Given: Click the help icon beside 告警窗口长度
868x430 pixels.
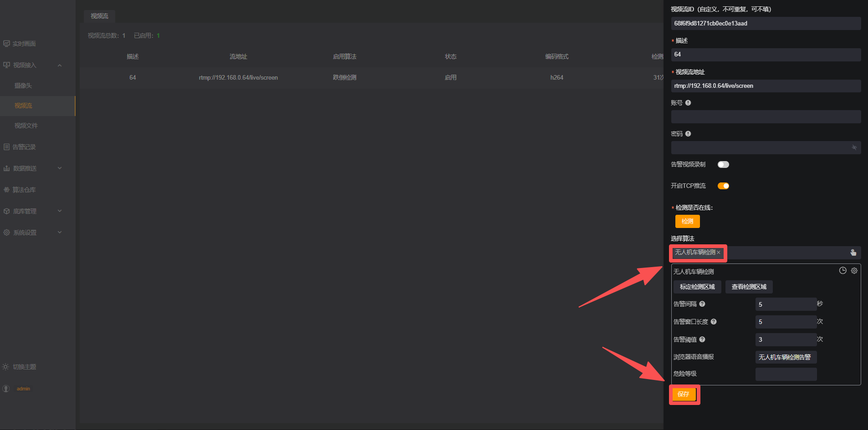Looking at the screenshot, I should 714,322.
